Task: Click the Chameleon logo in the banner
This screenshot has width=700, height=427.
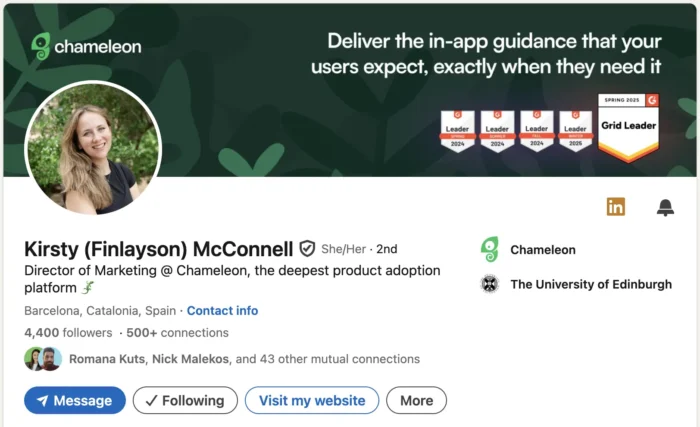Action: 86,46
